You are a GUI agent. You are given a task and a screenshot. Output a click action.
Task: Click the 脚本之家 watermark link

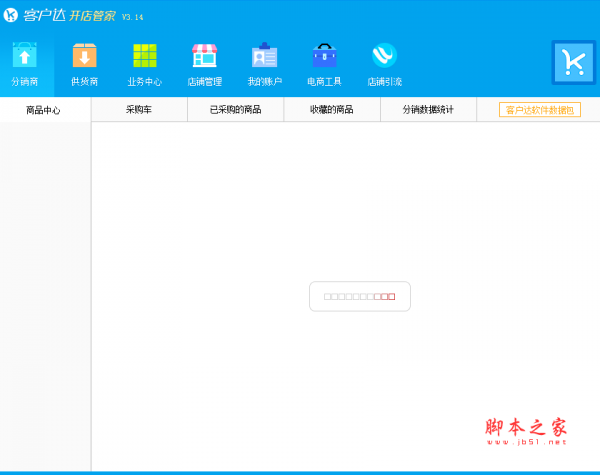point(525,429)
